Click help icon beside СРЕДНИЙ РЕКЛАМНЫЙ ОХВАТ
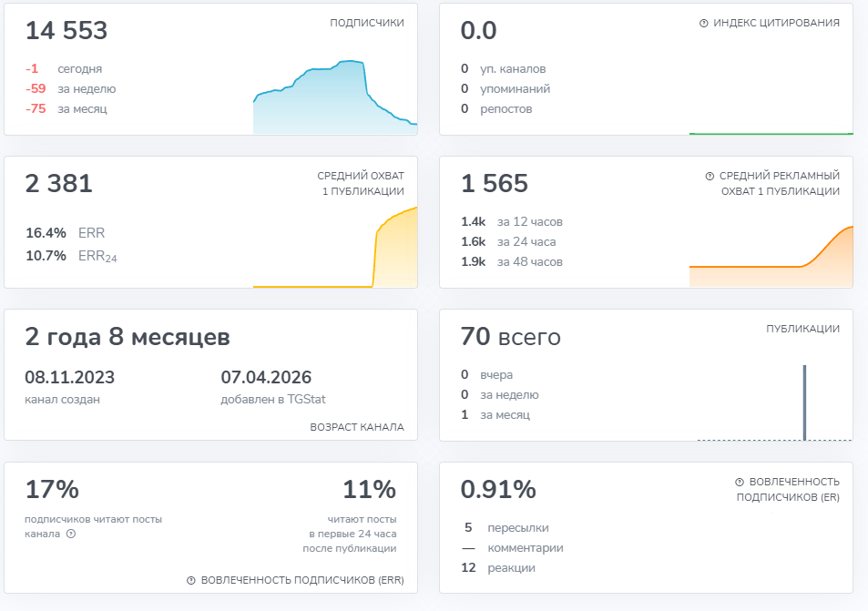Image resolution: width=868 pixels, height=611 pixels. [710, 176]
